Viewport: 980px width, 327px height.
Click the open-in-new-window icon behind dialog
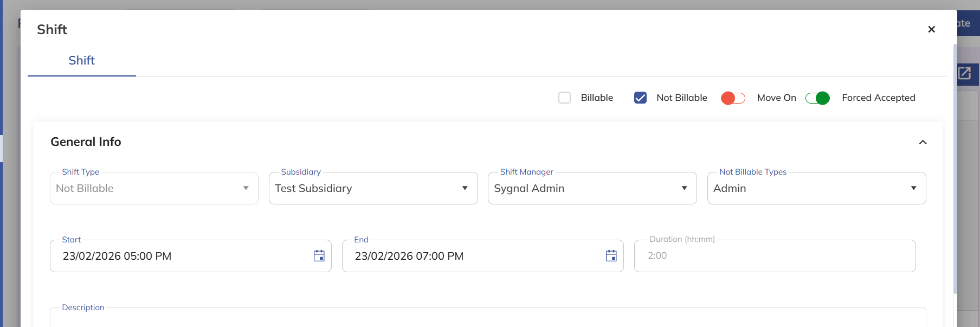point(965,73)
